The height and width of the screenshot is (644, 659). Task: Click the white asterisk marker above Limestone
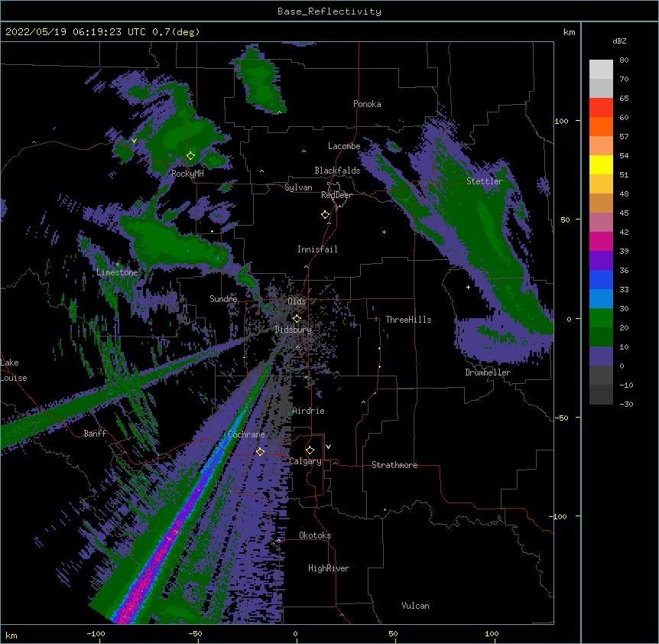(x=117, y=265)
